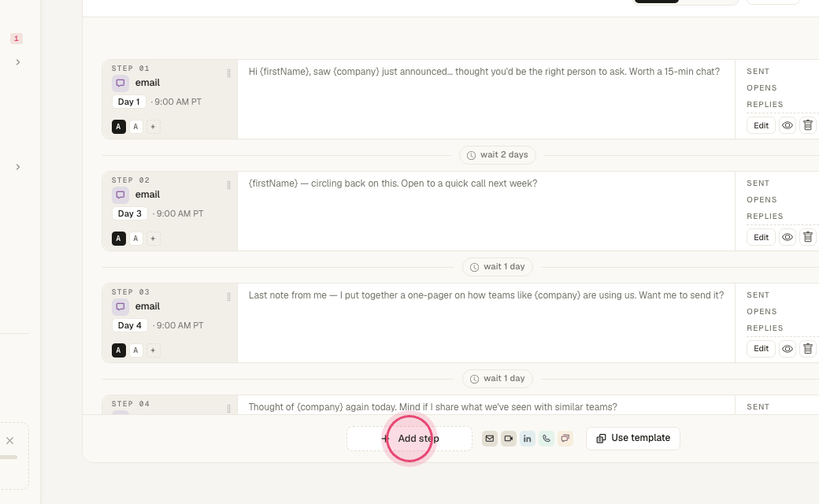Image resolution: width=819 pixels, height=504 pixels.
Task: Add a phone call step icon
Action: point(546,439)
